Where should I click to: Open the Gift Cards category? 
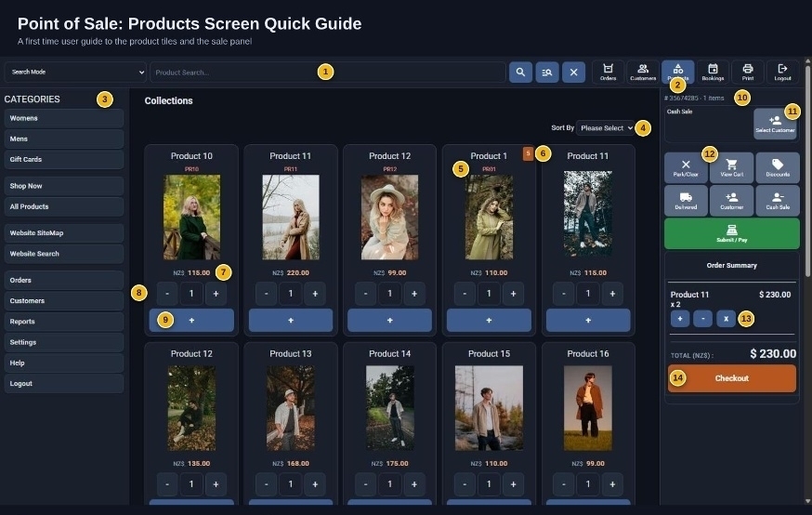(64, 160)
